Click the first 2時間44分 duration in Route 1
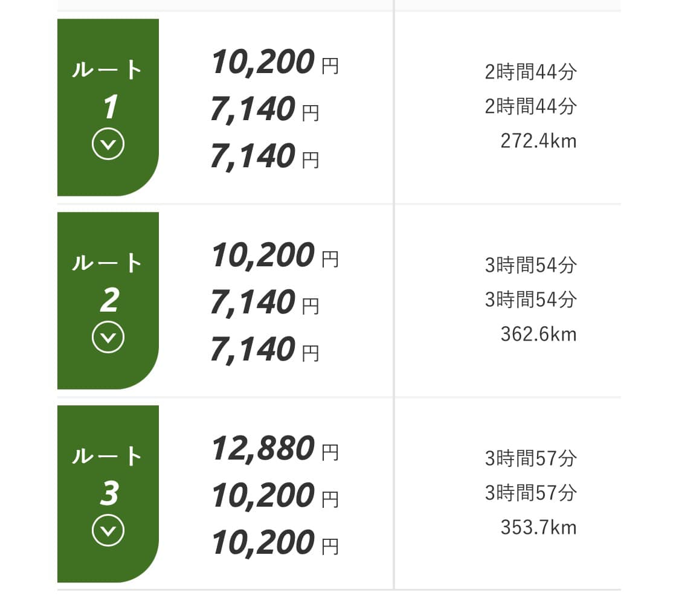Viewport: 679px width, 616px height. tap(530, 72)
